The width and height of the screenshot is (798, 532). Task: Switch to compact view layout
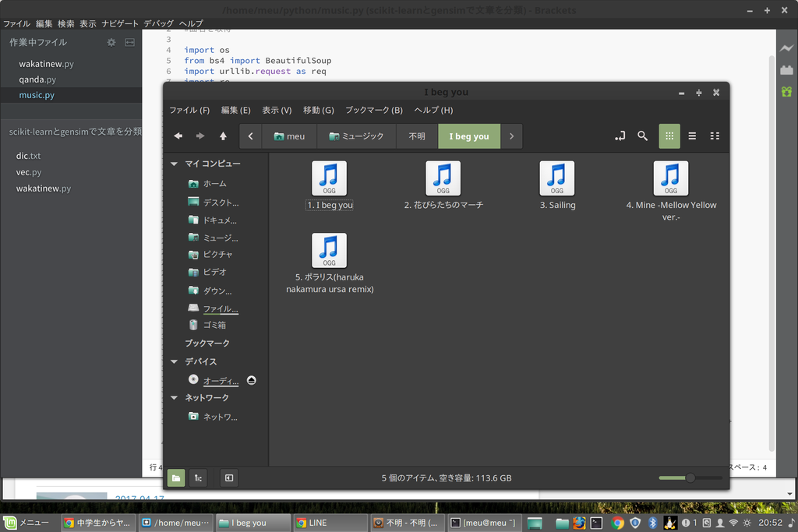click(715, 136)
